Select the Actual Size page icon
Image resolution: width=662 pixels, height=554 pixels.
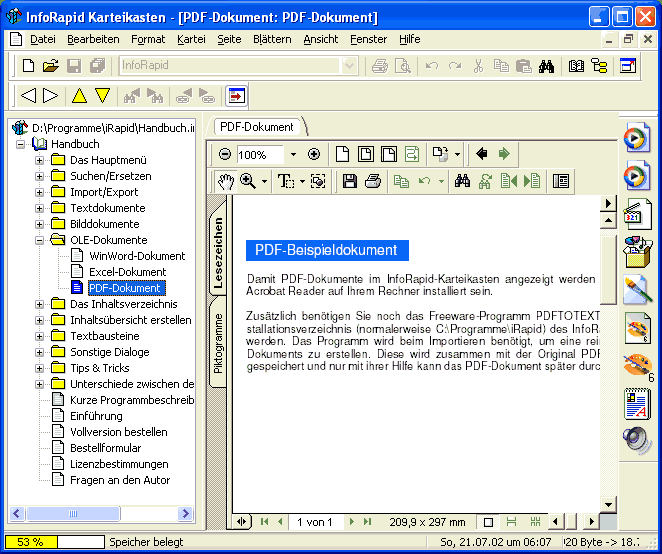pos(342,154)
